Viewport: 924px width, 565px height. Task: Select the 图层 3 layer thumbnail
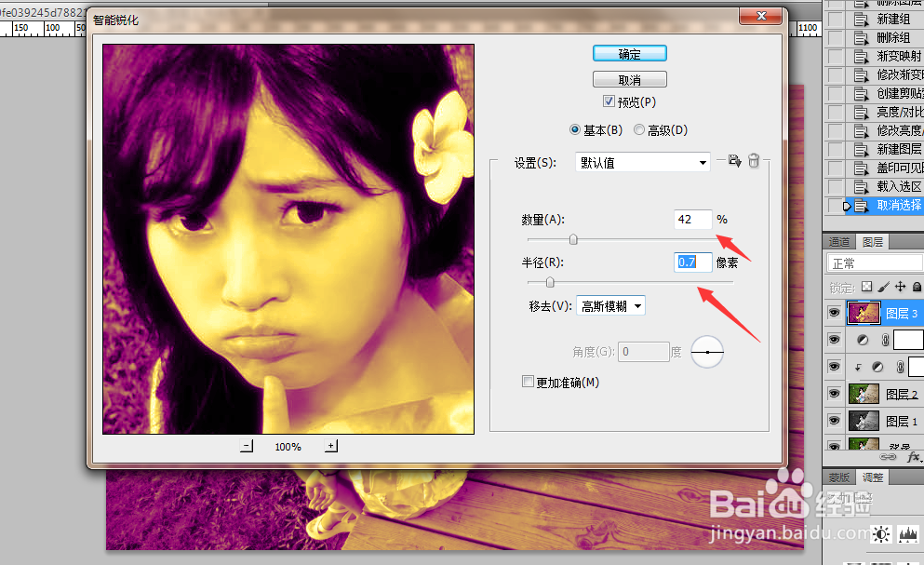pos(864,313)
